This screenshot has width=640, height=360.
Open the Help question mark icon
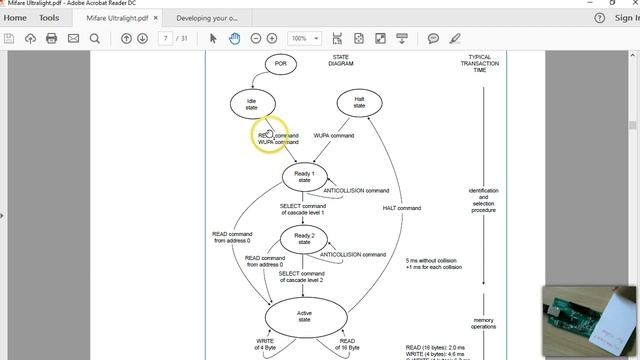point(600,18)
